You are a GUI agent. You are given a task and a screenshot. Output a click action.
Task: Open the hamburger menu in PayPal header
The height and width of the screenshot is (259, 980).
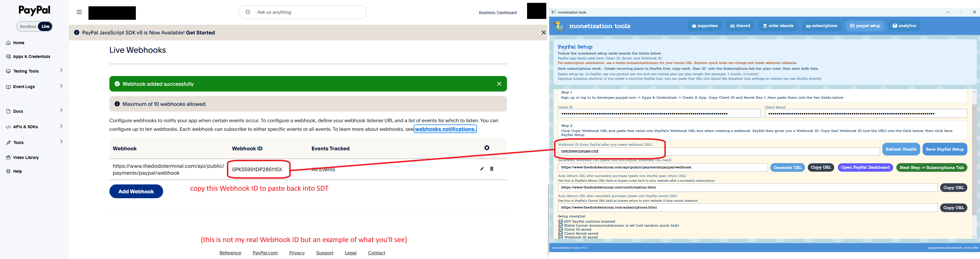point(79,12)
